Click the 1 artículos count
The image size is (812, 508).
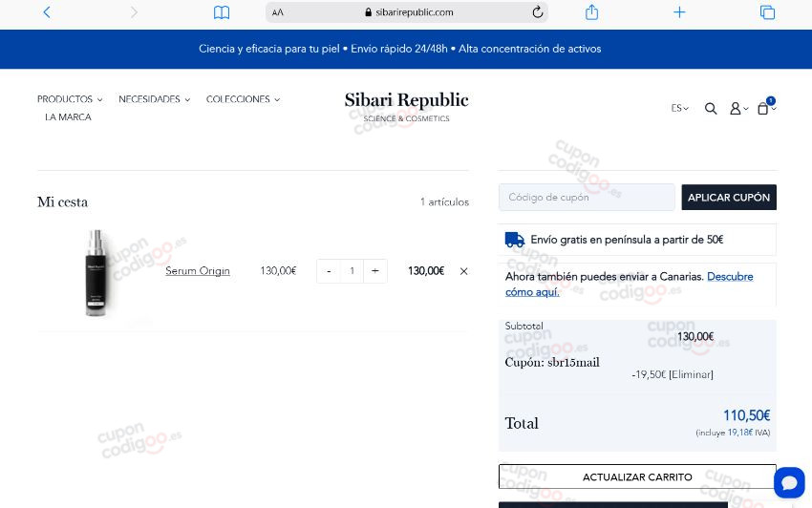point(444,201)
